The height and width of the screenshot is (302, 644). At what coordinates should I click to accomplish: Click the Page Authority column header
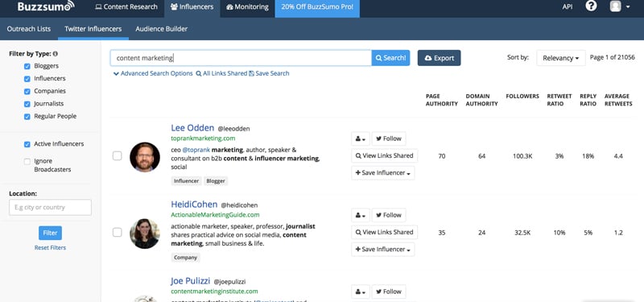point(441,100)
